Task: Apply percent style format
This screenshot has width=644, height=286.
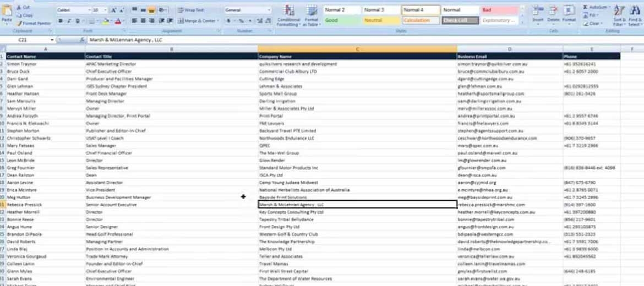Action: (241, 21)
